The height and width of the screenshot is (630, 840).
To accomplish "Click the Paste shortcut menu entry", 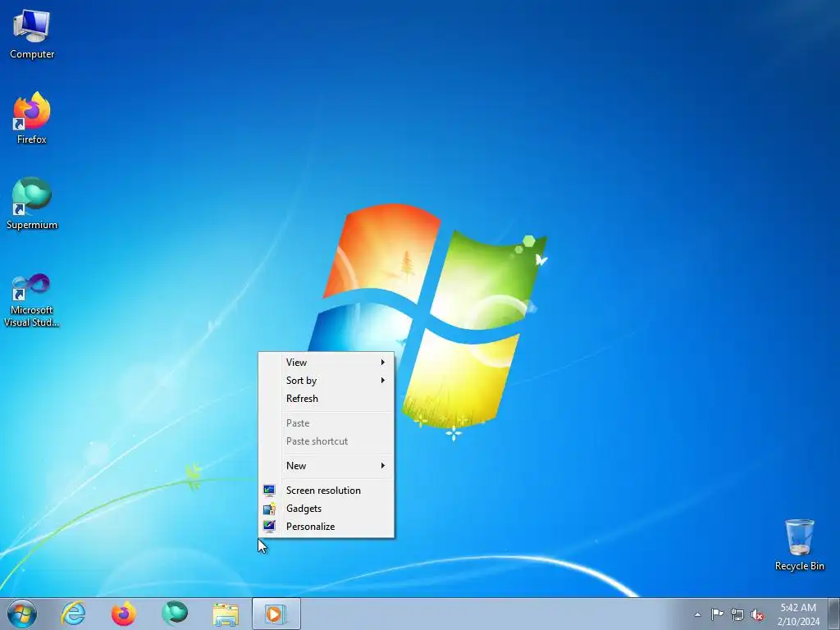I will [326, 441].
